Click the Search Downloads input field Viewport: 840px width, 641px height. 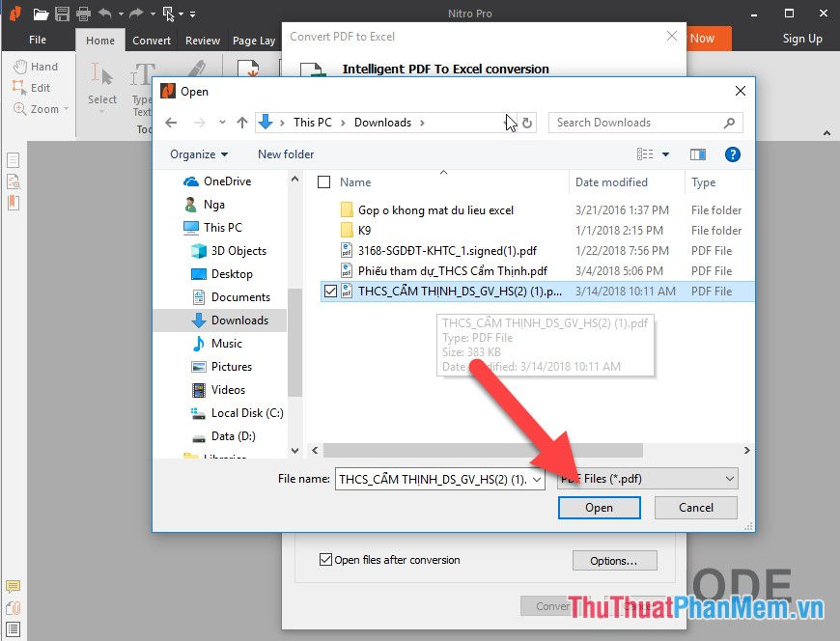[637, 123]
